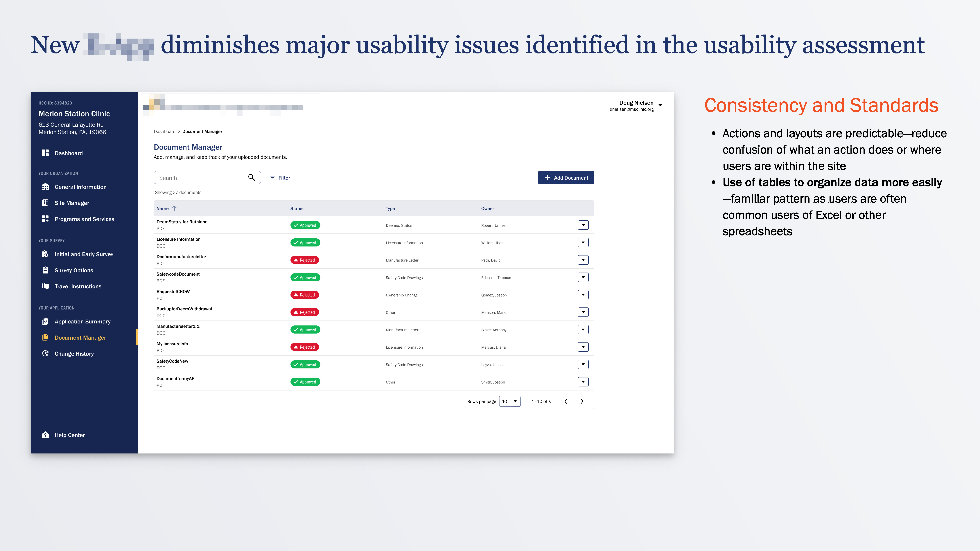
Task: Open Help Center link in sidebar
Action: pyautogui.click(x=70, y=435)
